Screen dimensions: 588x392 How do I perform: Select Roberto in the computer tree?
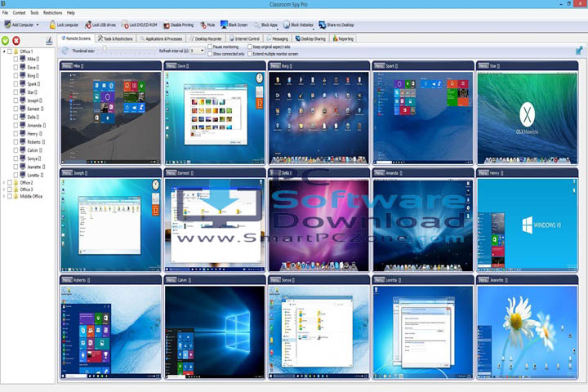(34, 142)
